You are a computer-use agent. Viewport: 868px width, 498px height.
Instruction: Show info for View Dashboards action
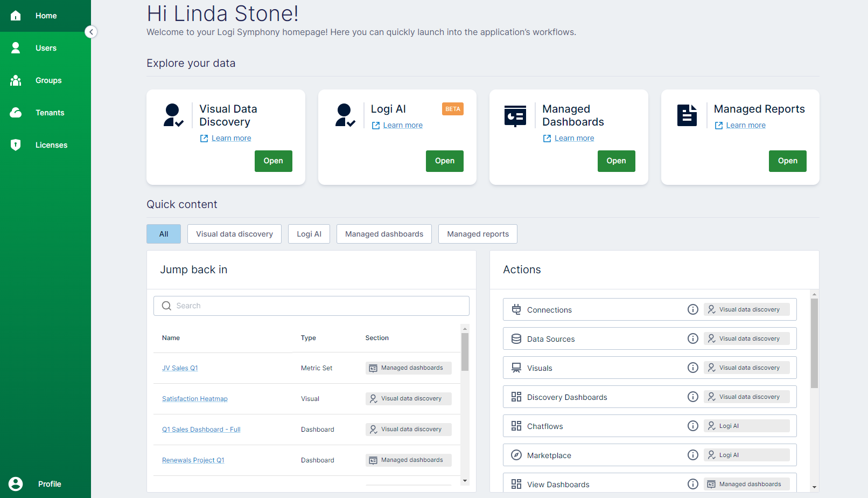(x=693, y=484)
